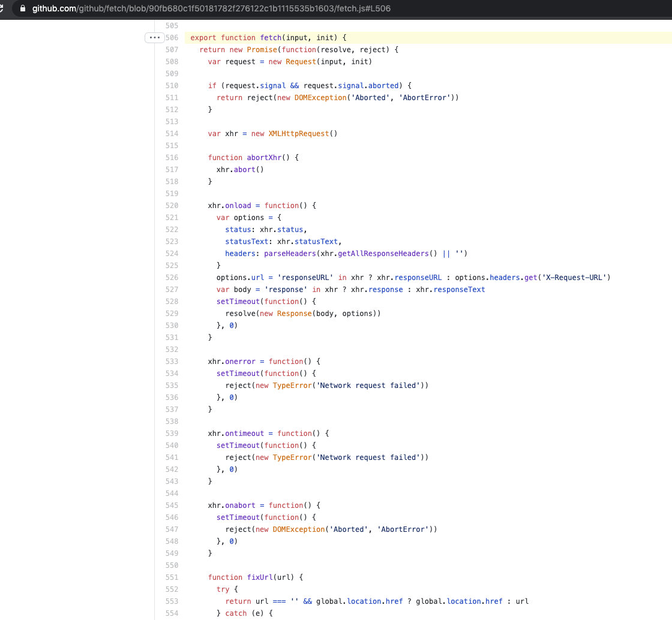The image size is (672, 620).
Task: Select line number 539
Action: tap(172, 434)
